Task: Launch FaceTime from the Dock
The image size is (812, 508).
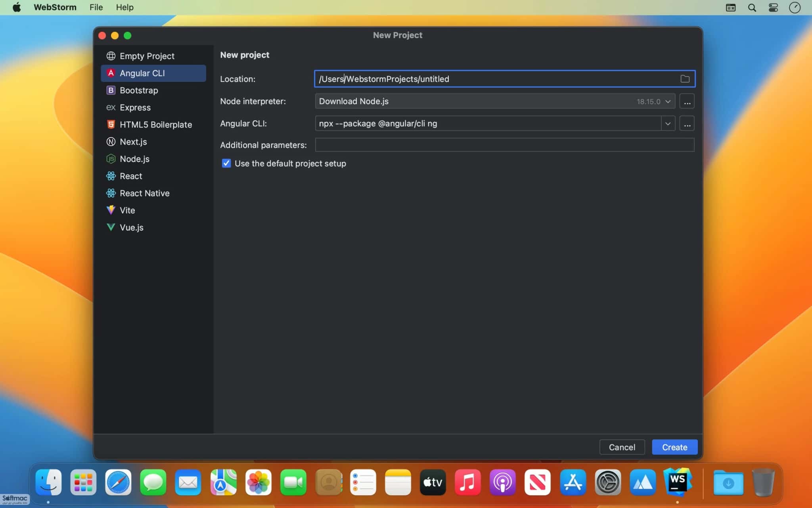Action: pos(293,482)
